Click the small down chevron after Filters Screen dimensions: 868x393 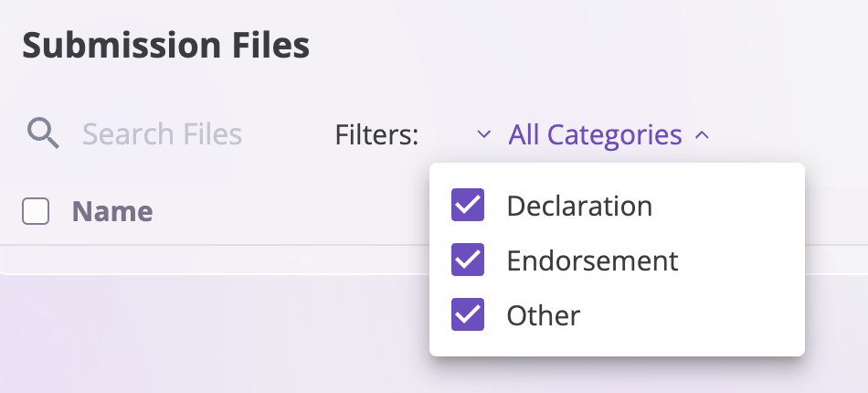484,134
